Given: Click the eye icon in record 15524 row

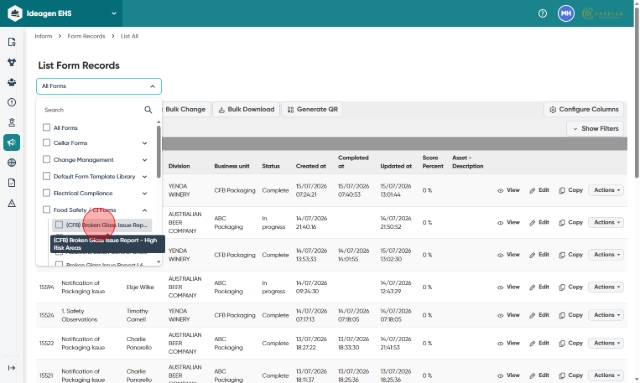Looking at the screenshot, I should click(500, 316).
